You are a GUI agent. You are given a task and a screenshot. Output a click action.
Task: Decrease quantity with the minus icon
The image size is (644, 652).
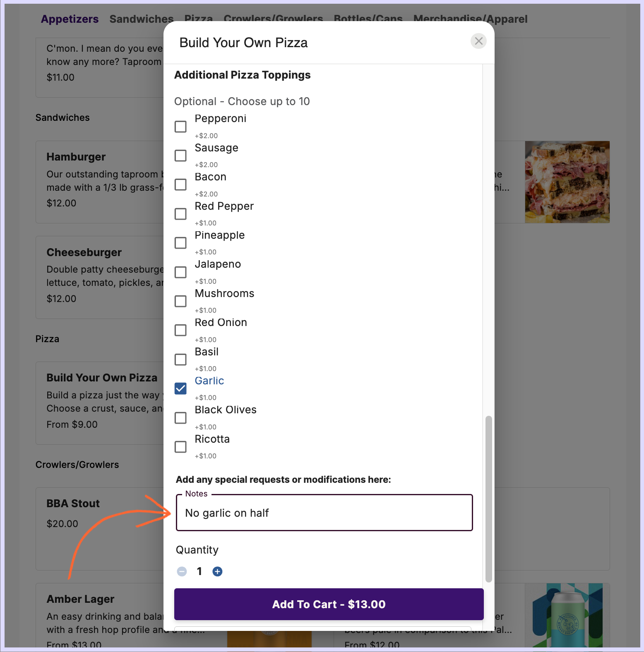(x=182, y=571)
